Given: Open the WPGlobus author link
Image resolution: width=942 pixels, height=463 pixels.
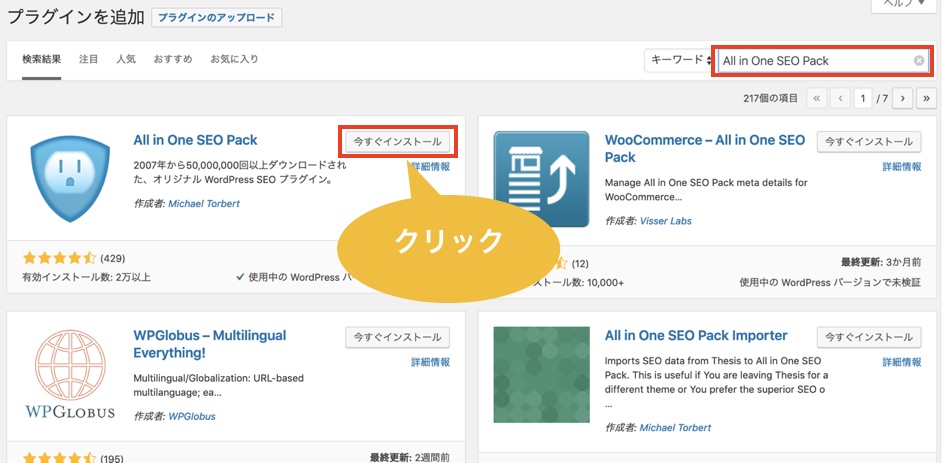Looking at the screenshot, I should (192, 416).
